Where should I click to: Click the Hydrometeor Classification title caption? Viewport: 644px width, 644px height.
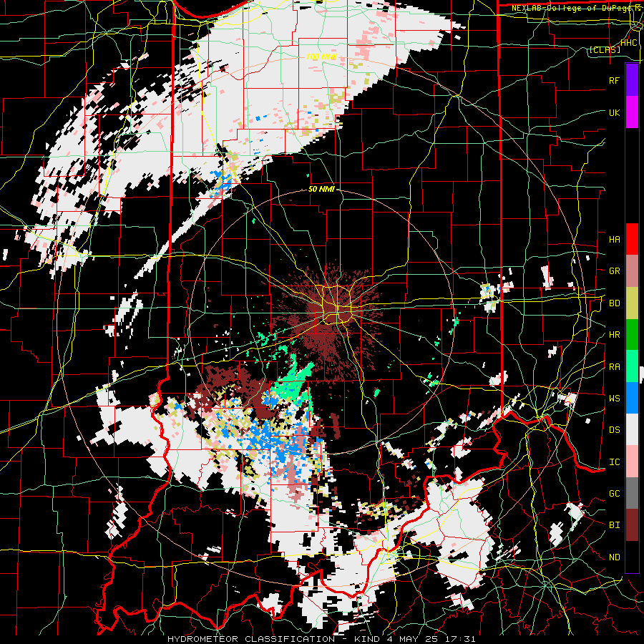[x=322, y=639]
